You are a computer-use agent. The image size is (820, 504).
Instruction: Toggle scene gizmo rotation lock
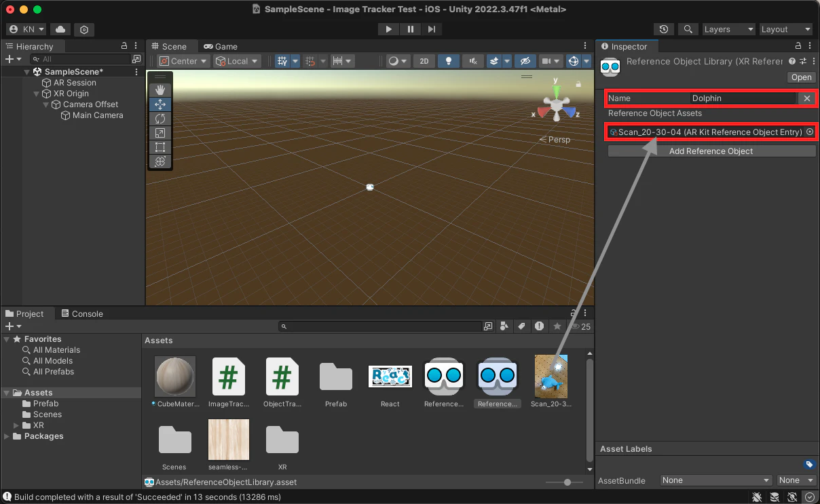[x=578, y=84]
